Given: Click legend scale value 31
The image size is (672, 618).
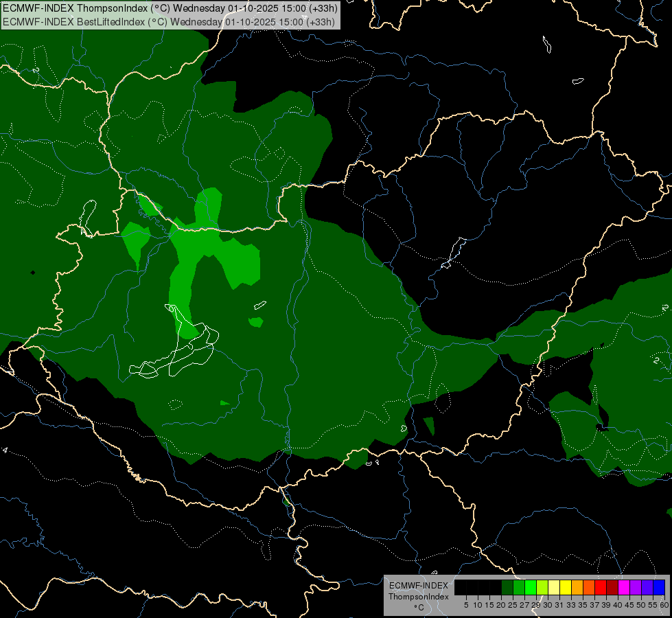Looking at the screenshot, I should point(559,605).
